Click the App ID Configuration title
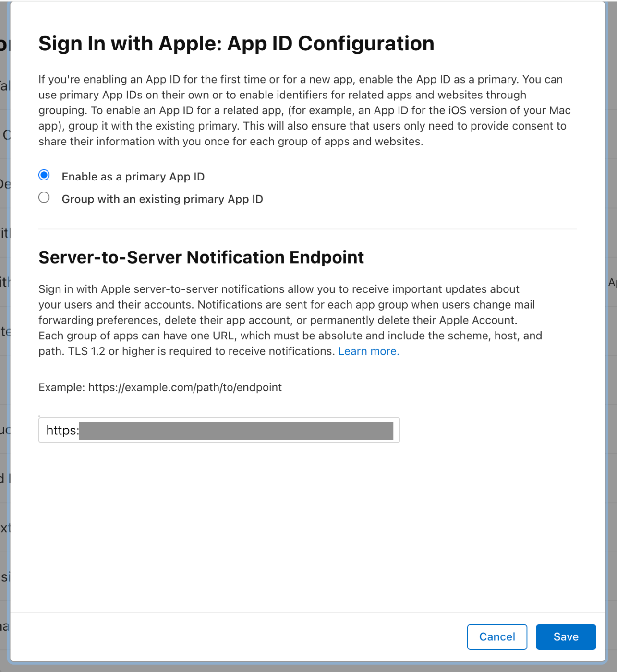 coord(236,44)
